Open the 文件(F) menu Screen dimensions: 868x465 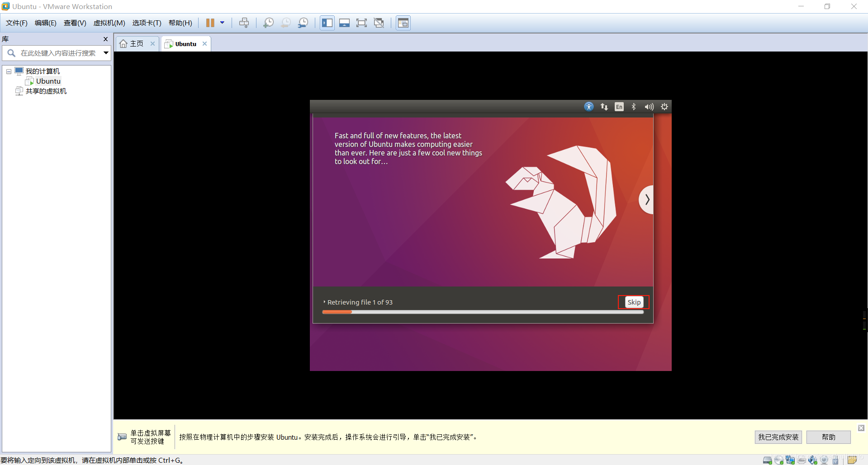tap(17, 23)
